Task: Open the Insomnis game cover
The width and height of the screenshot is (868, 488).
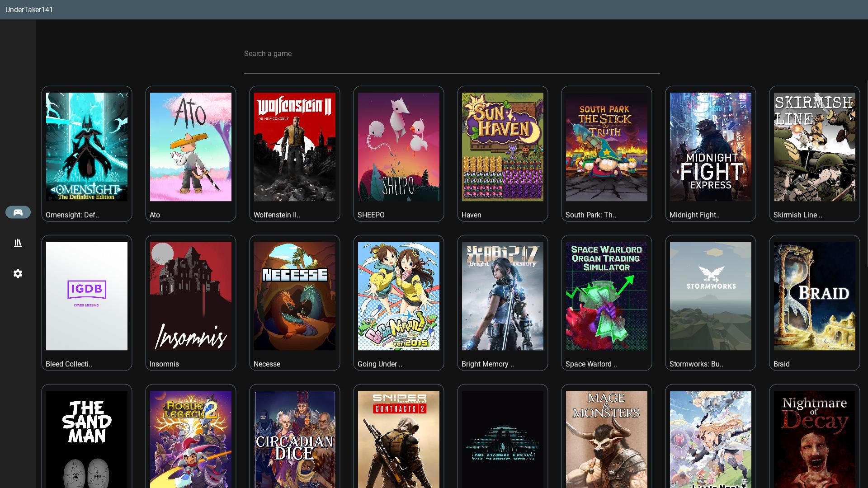Action: [x=191, y=296]
